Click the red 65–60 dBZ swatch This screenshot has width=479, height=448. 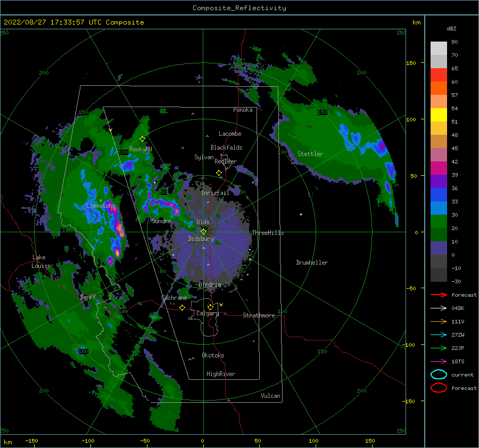click(439, 75)
